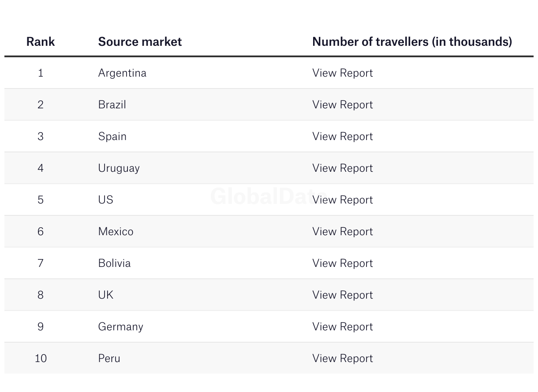Image resolution: width=538 pixels, height=392 pixels.
Task: Open View Report link for Uruguay
Action: point(342,168)
